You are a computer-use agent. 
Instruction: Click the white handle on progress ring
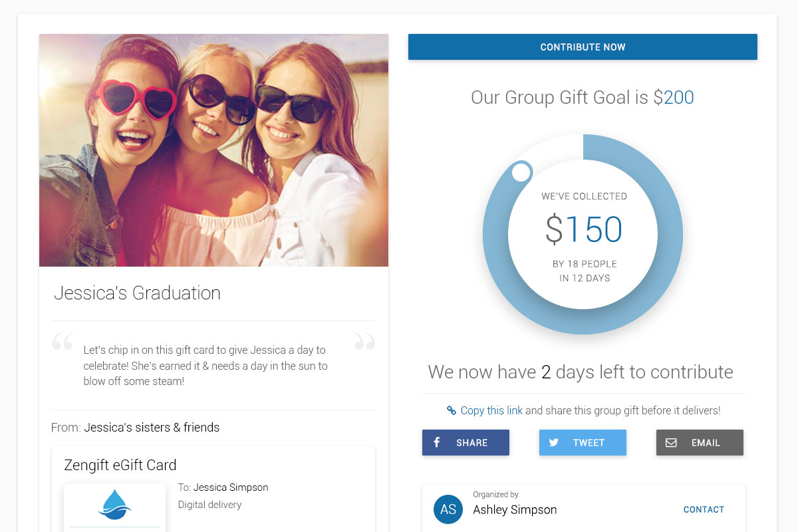(x=522, y=172)
